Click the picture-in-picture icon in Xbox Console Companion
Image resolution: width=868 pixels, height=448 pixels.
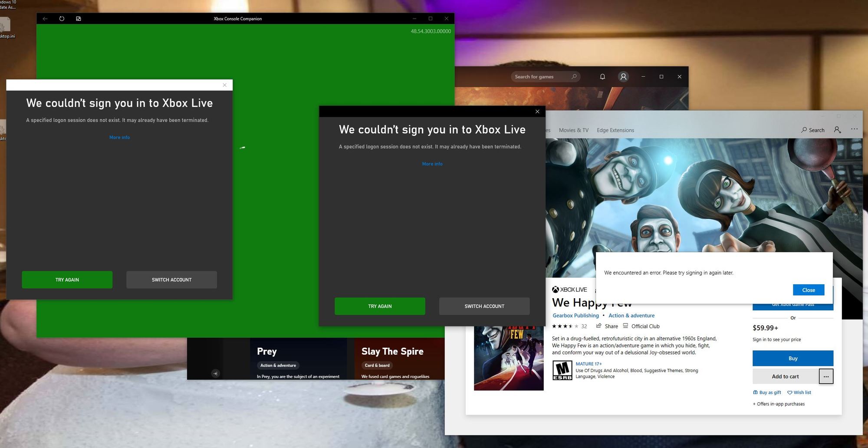click(x=79, y=19)
